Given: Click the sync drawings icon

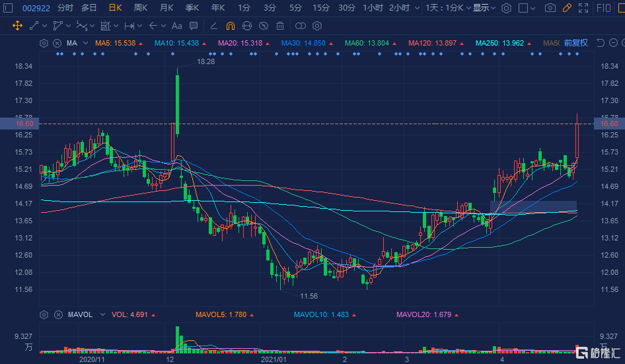Looking at the screenshot, I should coord(247,26).
